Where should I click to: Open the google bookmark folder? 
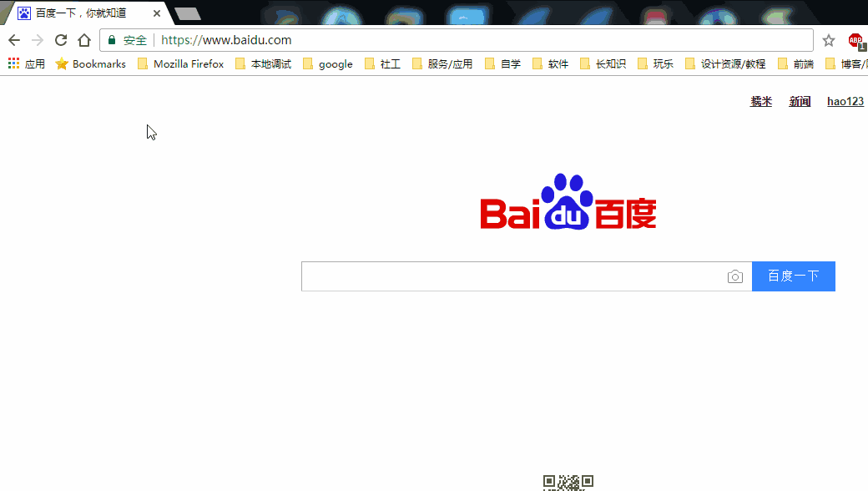click(328, 63)
